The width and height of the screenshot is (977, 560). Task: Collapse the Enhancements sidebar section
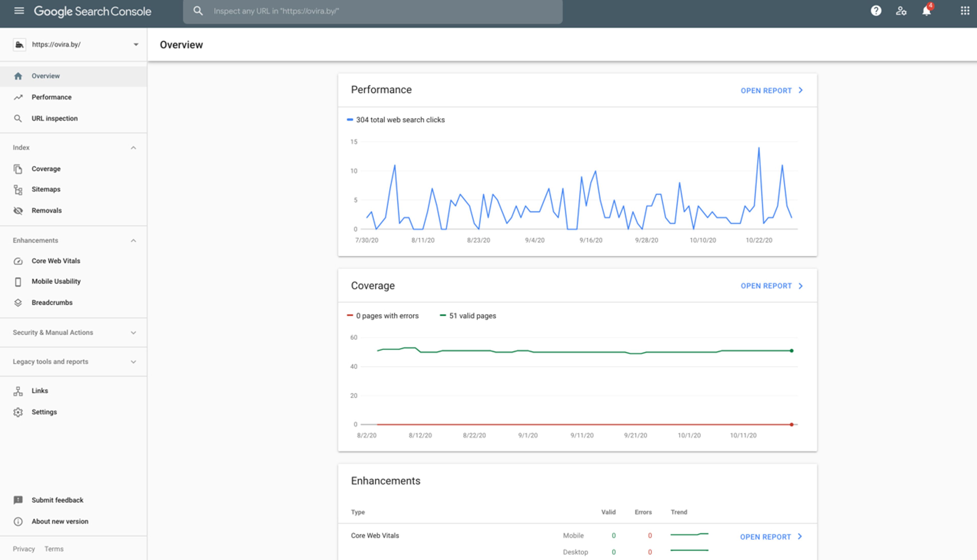(133, 241)
